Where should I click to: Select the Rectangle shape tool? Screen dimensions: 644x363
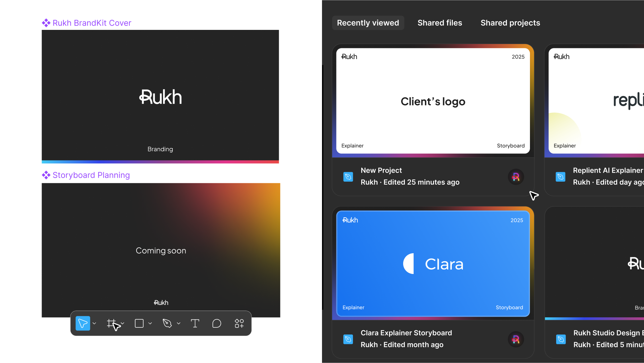(x=139, y=323)
